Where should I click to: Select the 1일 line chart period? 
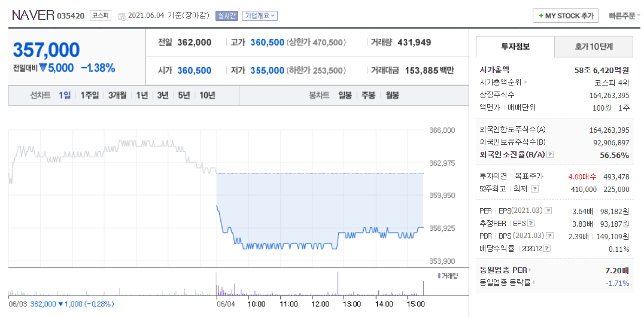click(65, 95)
